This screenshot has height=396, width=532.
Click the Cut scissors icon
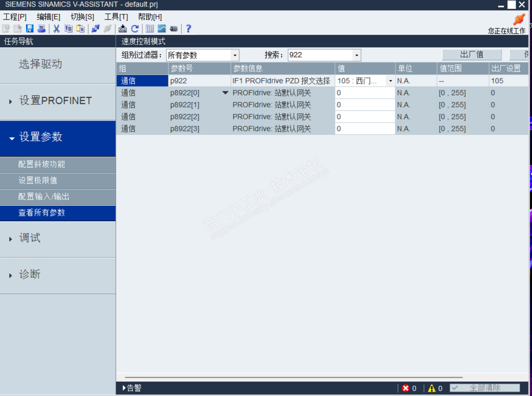coord(56,28)
